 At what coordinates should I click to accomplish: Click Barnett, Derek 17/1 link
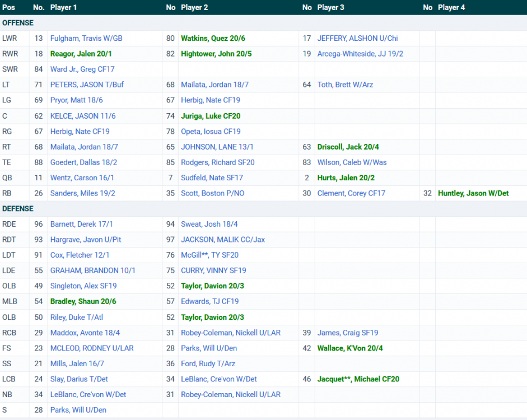(82, 224)
